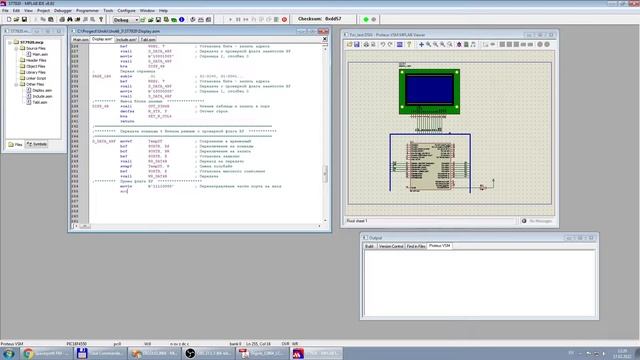Collapse the project root node in tree
This screenshot has height=360, width=640.
10,42
